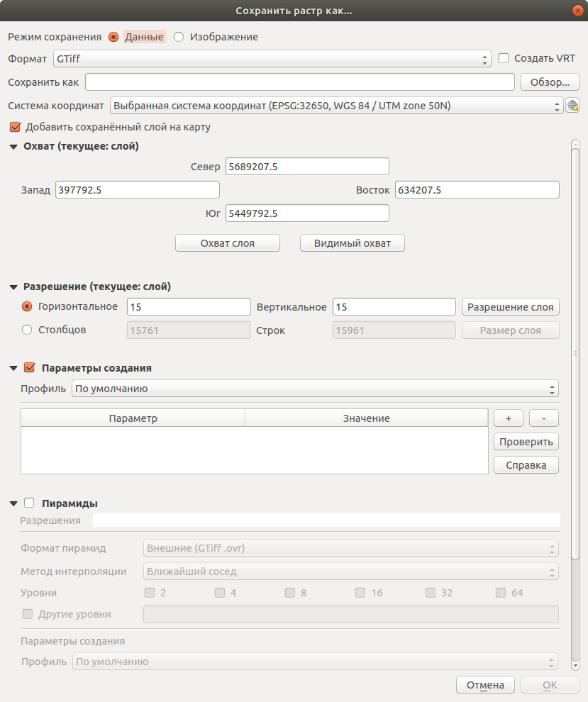Click the plus button to add parameter
Viewport: 588px width, 702px height.
[x=509, y=418]
